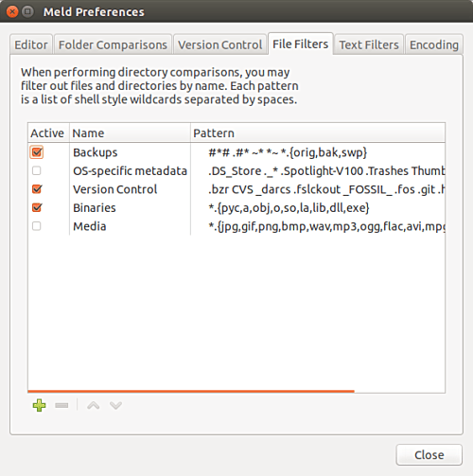This screenshot has height=476, width=473.
Task: Open the Folder Comparisons tab
Action: click(x=113, y=44)
